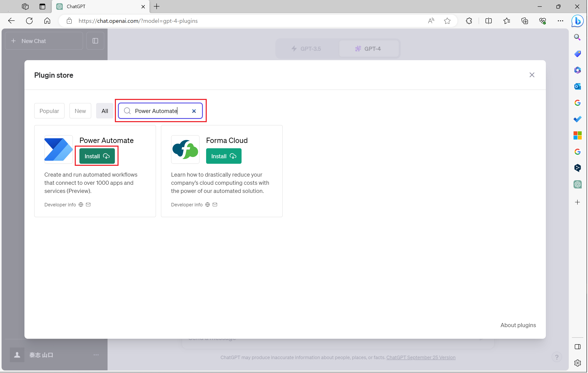Collapse the ChatGPT sidebar panel
Image resolution: width=588 pixels, height=373 pixels.
click(95, 41)
